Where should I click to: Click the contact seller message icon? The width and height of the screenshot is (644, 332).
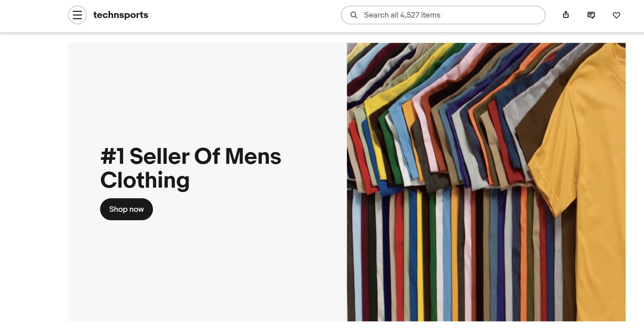(x=591, y=15)
